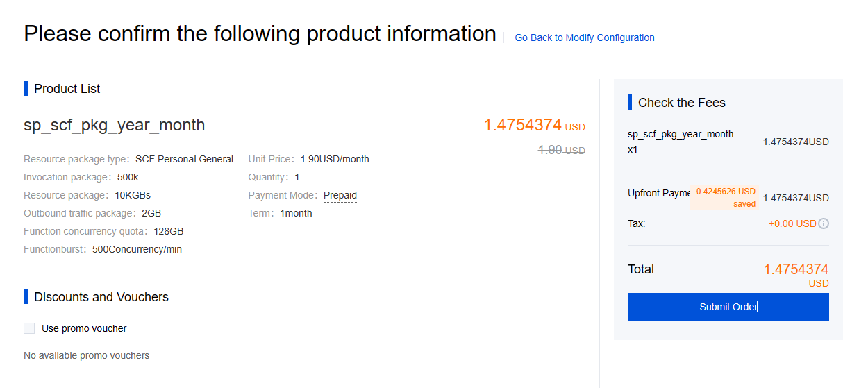Click the Prepaid payment mode text
The image size is (868, 388).
click(x=340, y=195)
